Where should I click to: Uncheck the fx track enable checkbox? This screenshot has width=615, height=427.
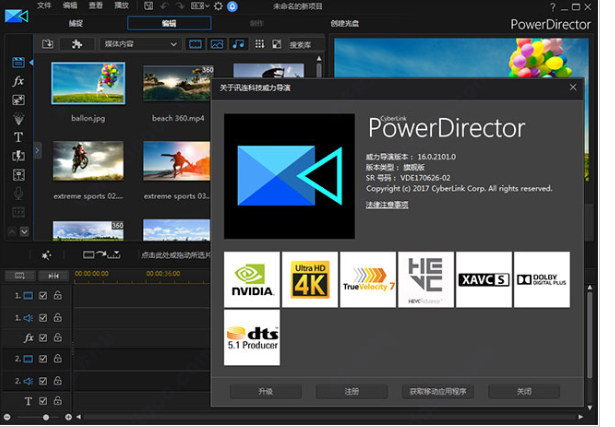click(43, 338)
